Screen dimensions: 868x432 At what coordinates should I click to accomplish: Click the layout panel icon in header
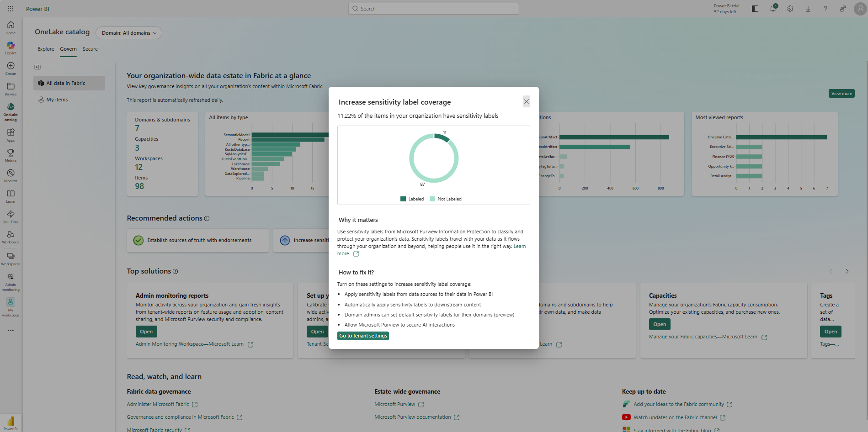tap(755, 9)
